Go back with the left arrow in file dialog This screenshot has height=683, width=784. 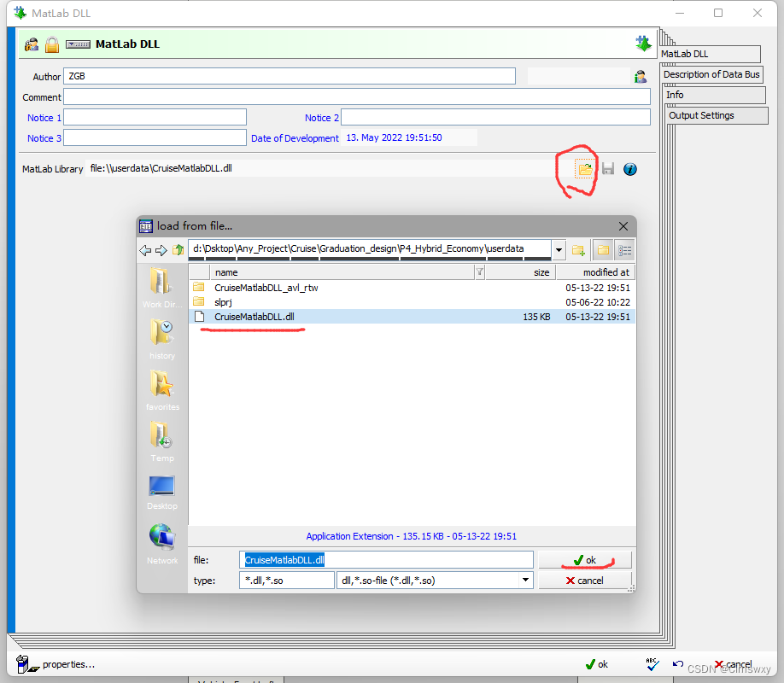pyautogui.click(x=145, y=250)
